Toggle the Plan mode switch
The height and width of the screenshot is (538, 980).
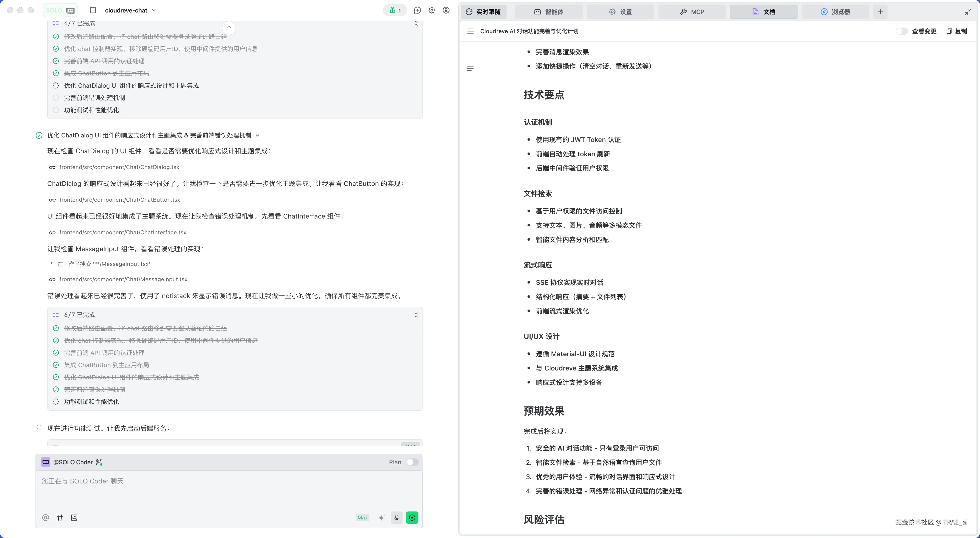pyautogui.click(x=412, y=462)
